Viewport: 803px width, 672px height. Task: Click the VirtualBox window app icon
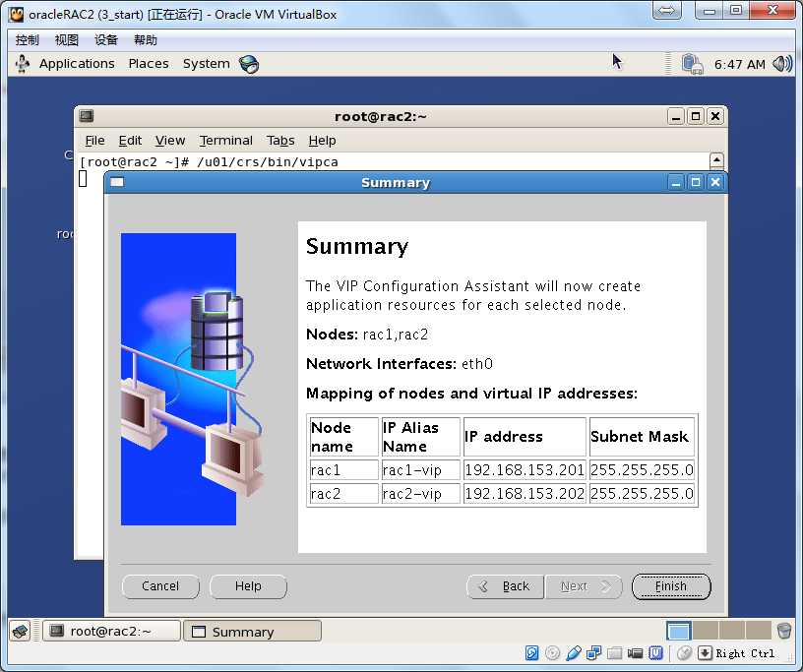(x=17, y=15)
